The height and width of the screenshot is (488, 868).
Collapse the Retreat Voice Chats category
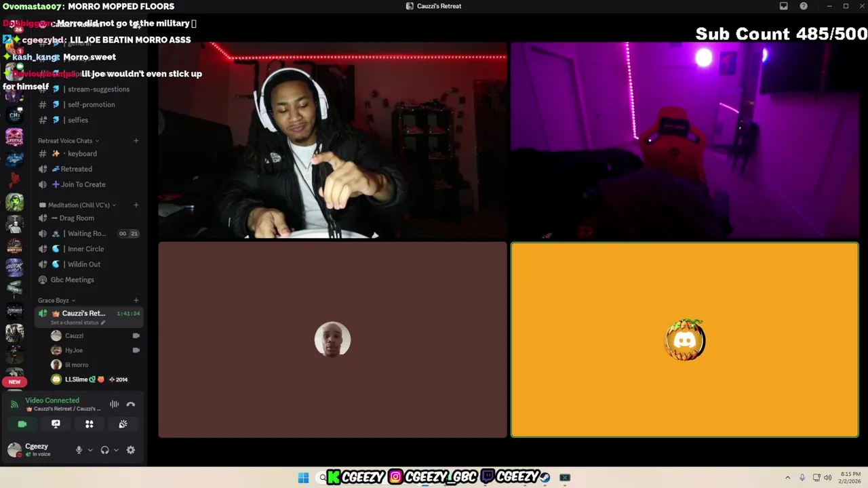[x=68, y=141]
